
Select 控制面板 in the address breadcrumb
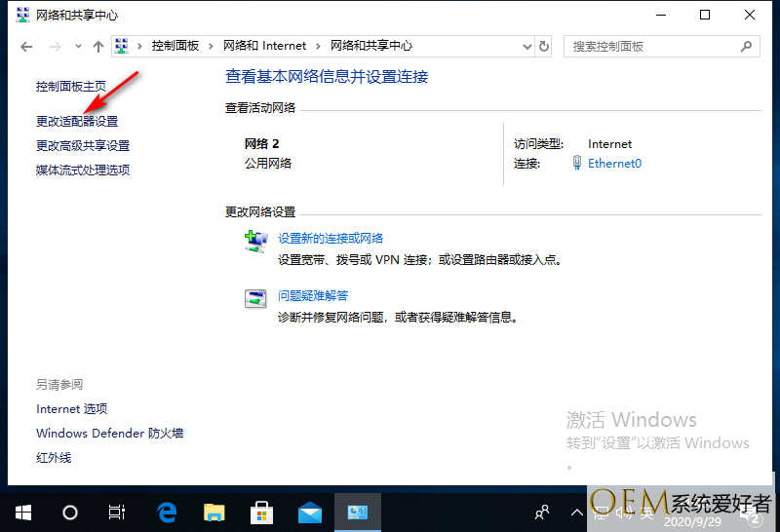coord(176,46)
